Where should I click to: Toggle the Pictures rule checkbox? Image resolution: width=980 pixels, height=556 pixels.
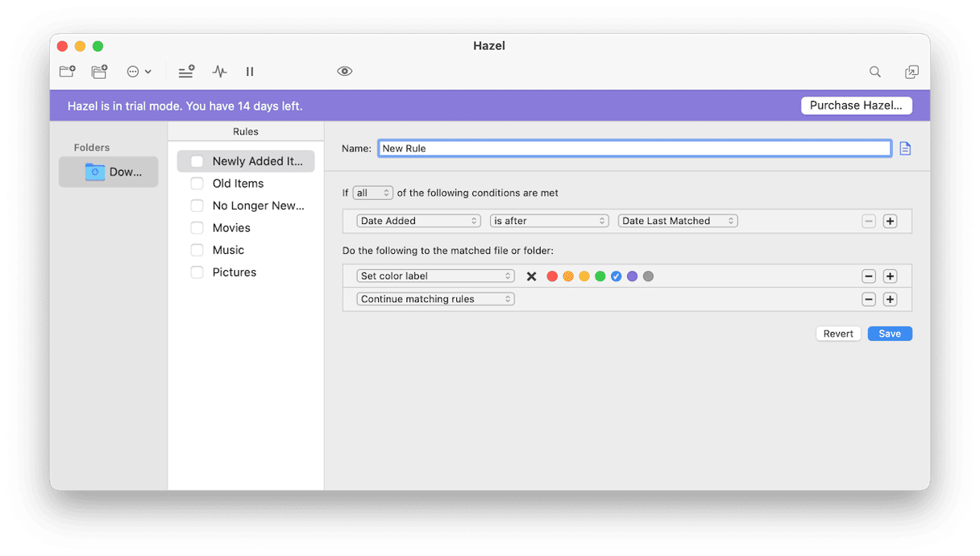tap(197, 272)
